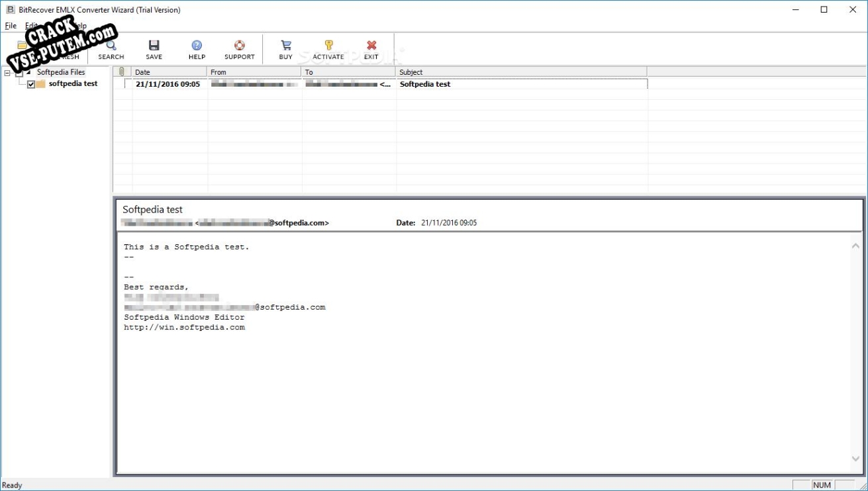Minimize the BitRecover window

795,9
